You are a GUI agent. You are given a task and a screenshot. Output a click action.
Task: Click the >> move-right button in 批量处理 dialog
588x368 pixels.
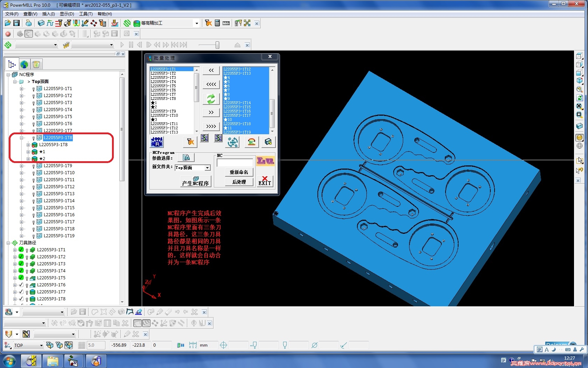(x=211, y=113)
